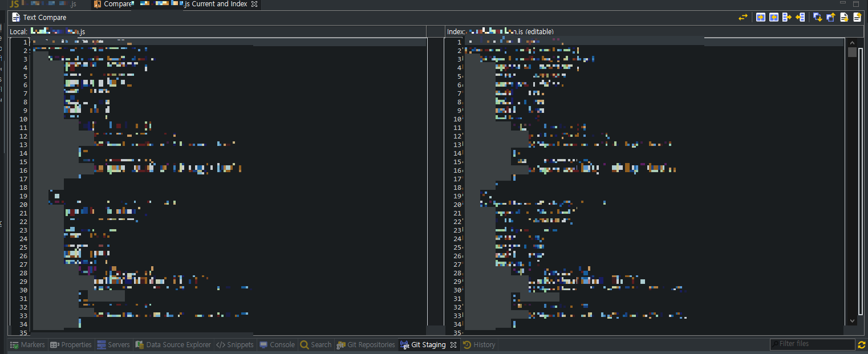
Task: Jump to next change
Action: [844, 17]
